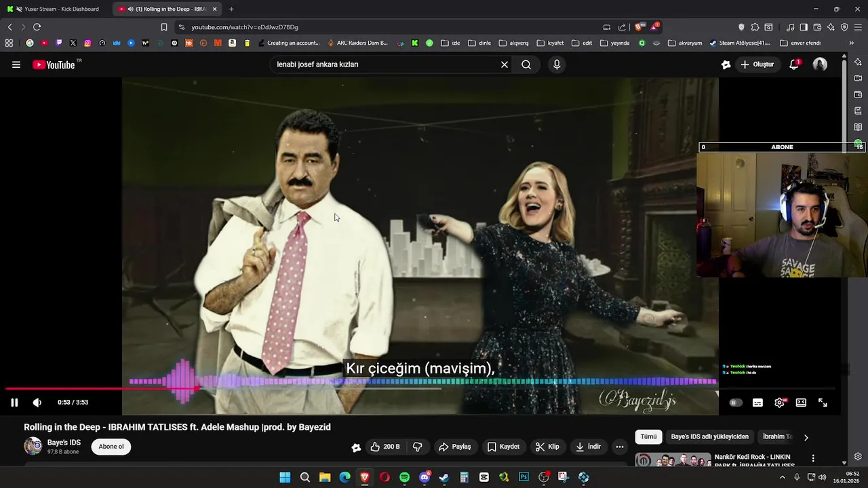Pause the video playback
This screenshot has height=488, width=868.
14,403
